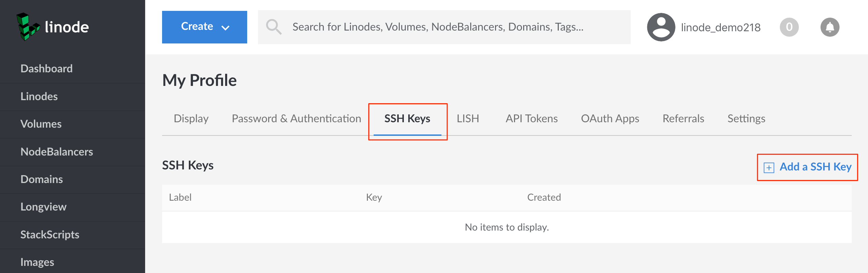Open the linode_demo218 user menu

[721, 28]
